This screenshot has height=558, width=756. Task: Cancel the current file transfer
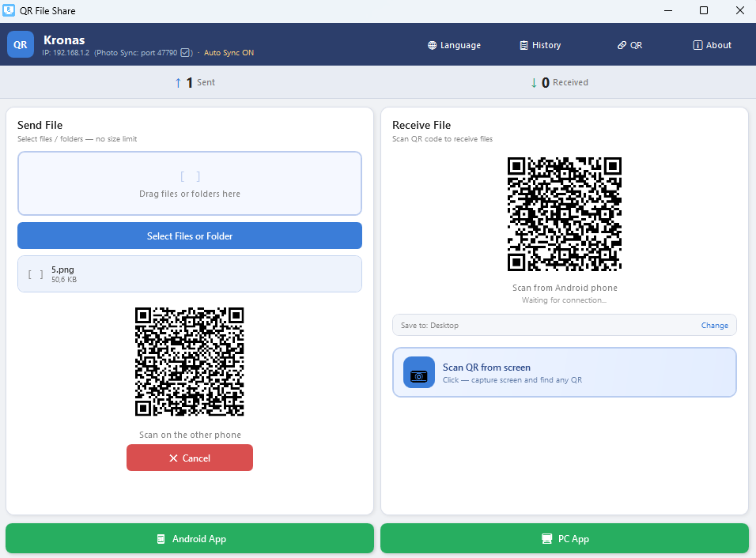(x=190, y=458)
